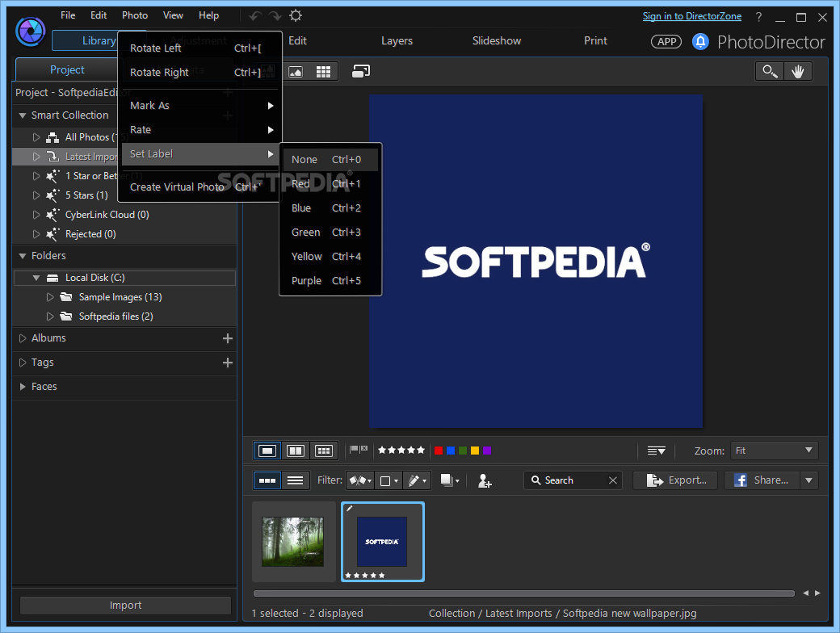Image resolution: width=840 pixels, height=633 pixels.
Task: Click in the Search input field
Action: click(574, 480)
